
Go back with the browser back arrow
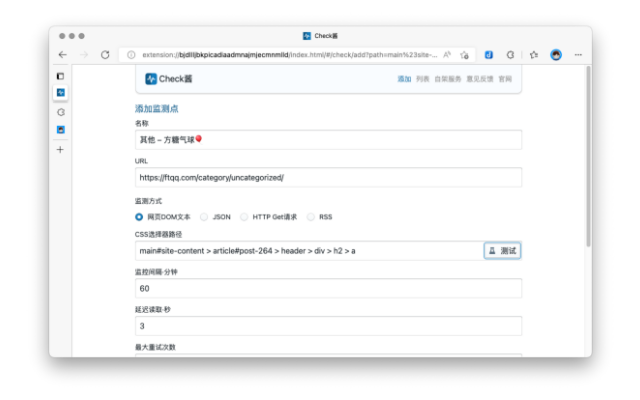tap(62, 55)
